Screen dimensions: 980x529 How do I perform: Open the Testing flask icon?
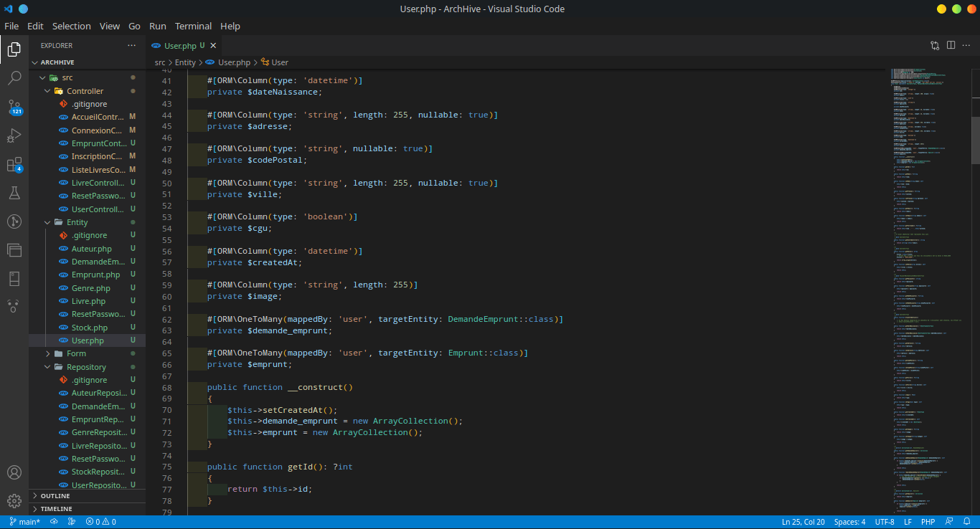click(14, 193)
